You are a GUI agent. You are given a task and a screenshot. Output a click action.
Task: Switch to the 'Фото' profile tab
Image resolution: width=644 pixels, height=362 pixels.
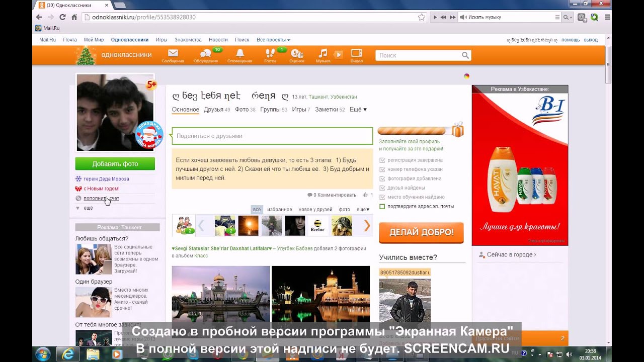click(x=245, y=110)
